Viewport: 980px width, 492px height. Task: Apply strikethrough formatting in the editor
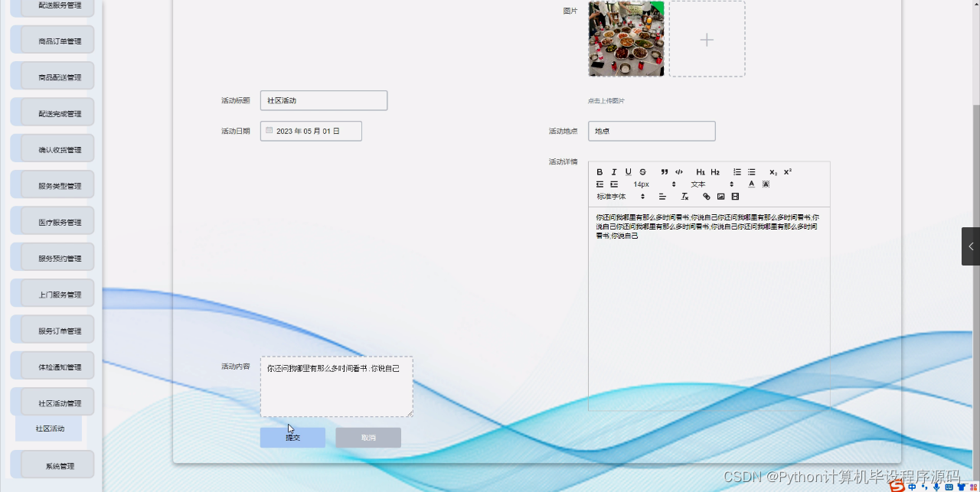pyautogui.click(x=643, y=171)
